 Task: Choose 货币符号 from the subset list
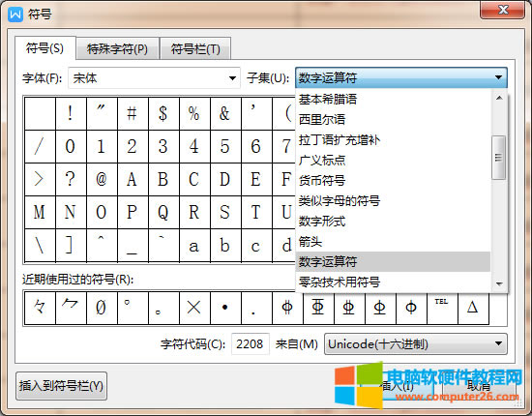click(393, 181)
